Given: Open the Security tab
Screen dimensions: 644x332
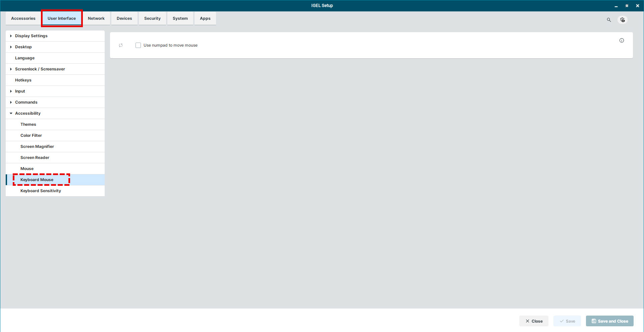Looking at the screenshot, I should coord(152,18).
